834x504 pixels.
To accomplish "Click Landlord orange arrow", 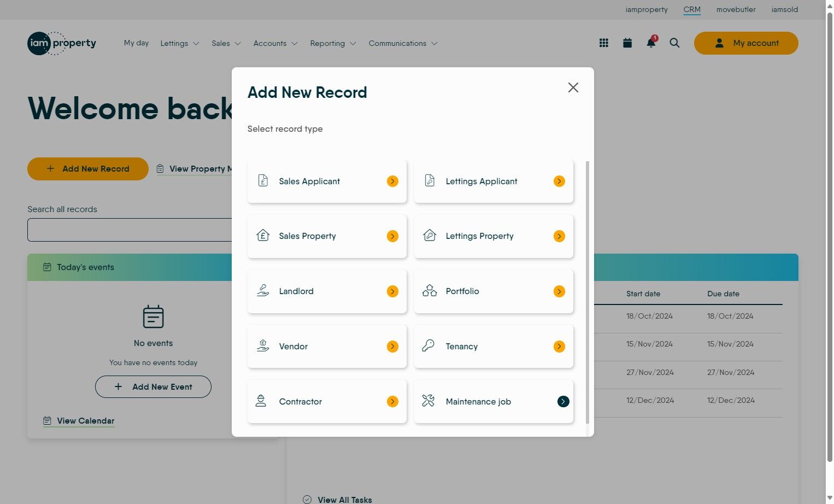I will (x=392, y=291).
